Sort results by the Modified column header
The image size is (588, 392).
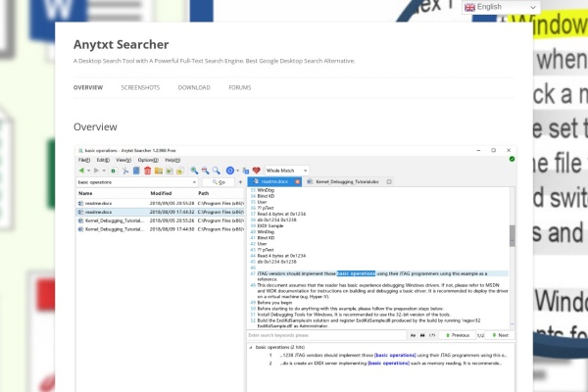161,194
